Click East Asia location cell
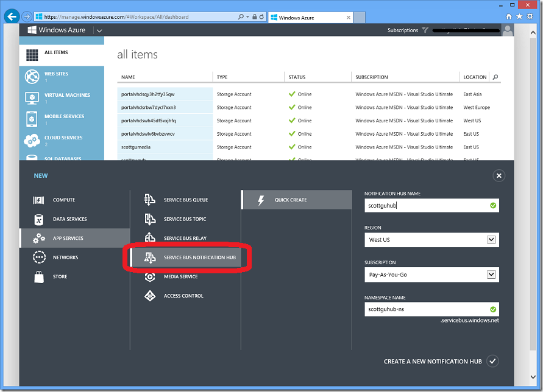This screenshot has height=392, width=543. (x=472, y=94)
